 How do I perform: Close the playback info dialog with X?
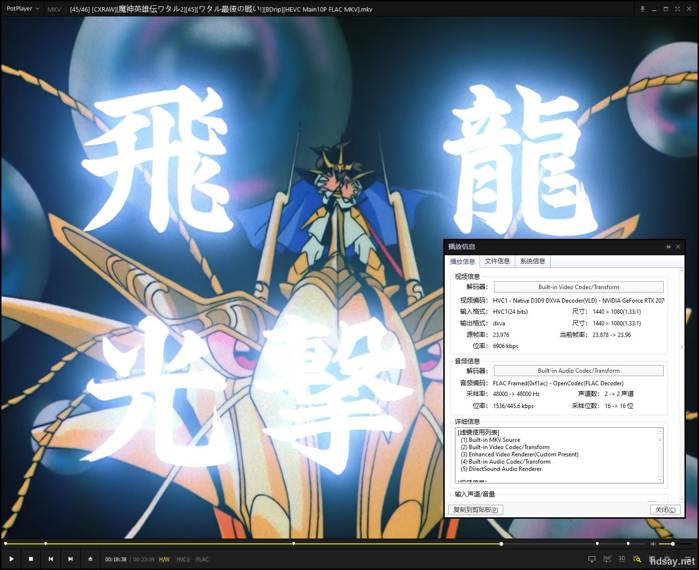point(678,246)
